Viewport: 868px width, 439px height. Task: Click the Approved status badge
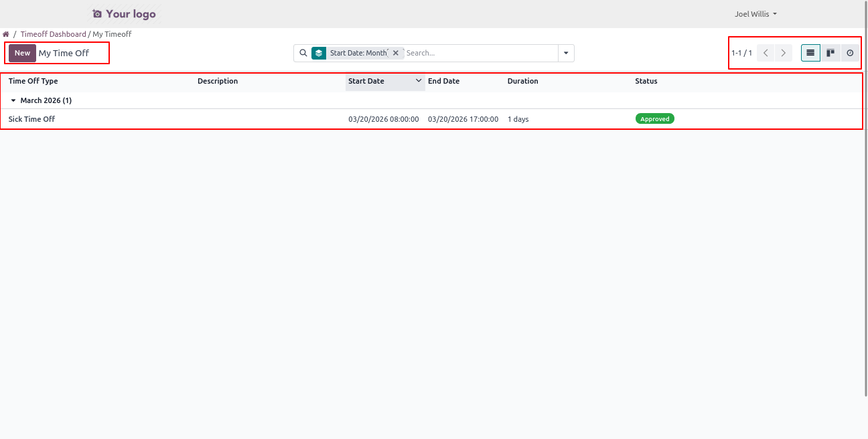[x=654, y=119]
